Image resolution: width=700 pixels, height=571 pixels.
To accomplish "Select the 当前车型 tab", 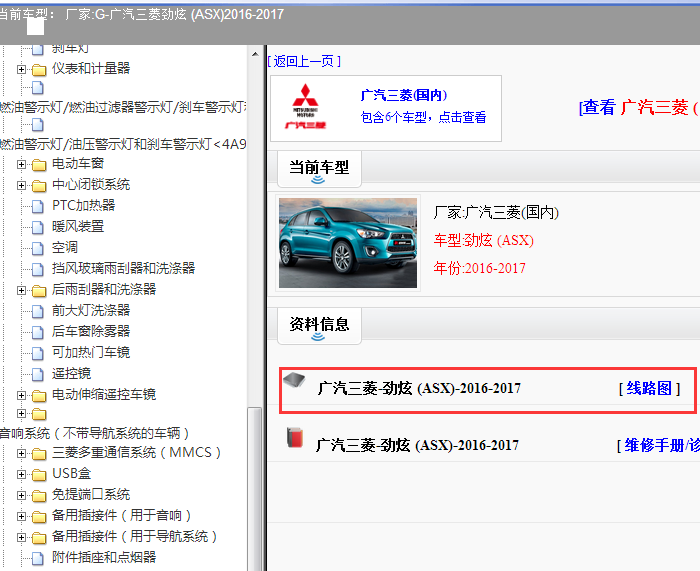I will coord(319,169).
